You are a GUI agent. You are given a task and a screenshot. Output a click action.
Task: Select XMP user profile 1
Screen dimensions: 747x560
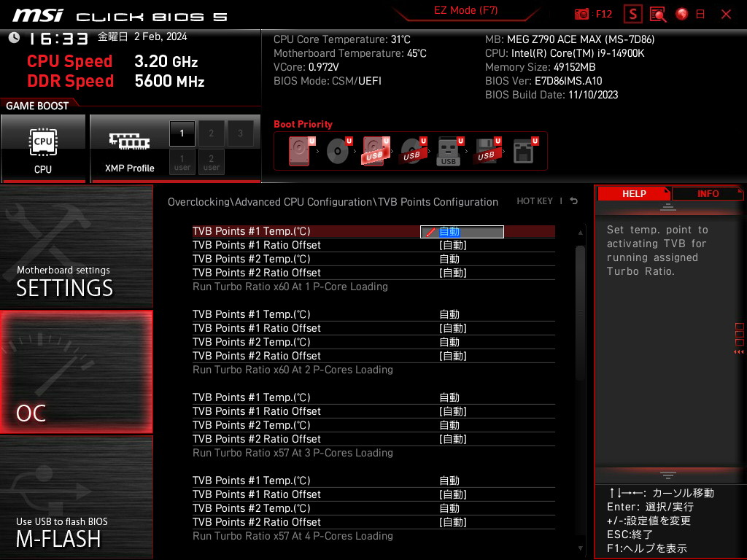coord(182,162)
